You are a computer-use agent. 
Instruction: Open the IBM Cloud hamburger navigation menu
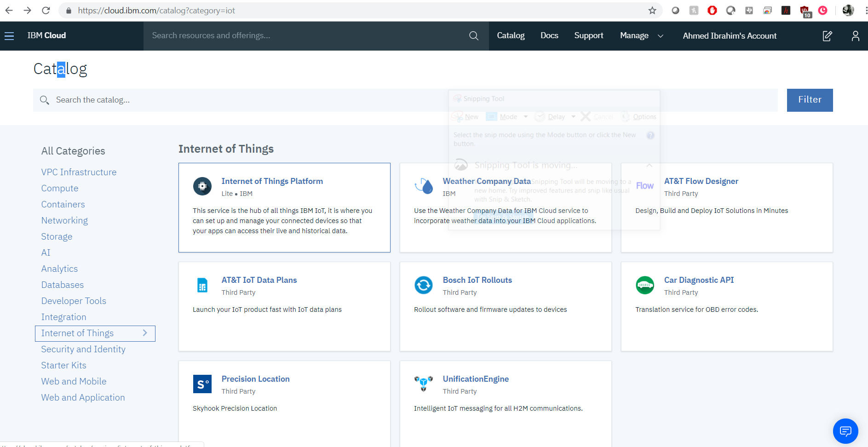point(9,36)
